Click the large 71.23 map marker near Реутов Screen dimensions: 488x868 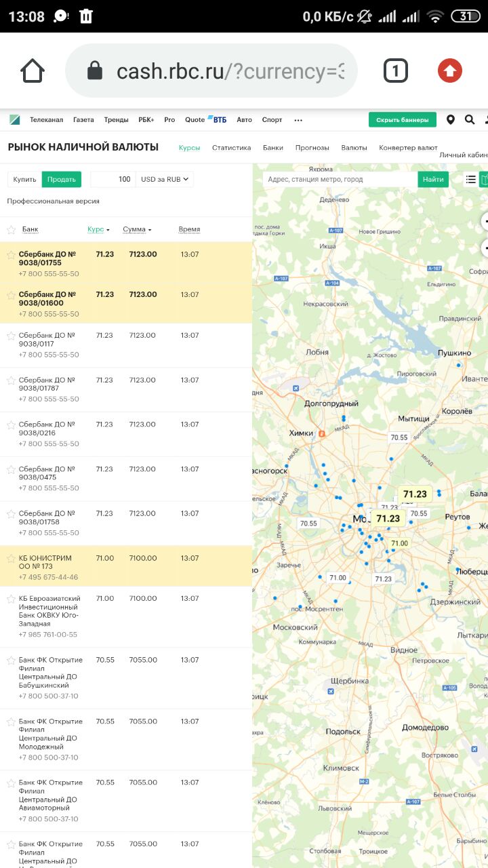pos(415,494)
